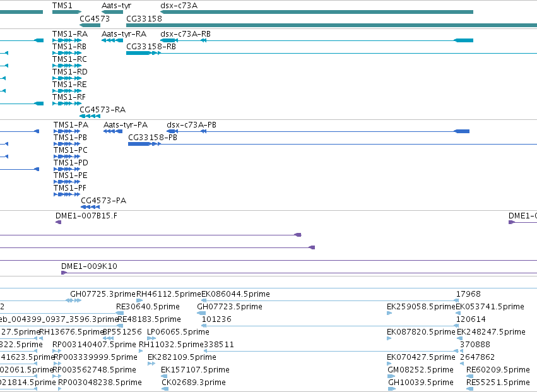Select the RE60209.5prime EST label
Image resolution: width=537 pixels, height=392 pixels.
pos(498,370)
